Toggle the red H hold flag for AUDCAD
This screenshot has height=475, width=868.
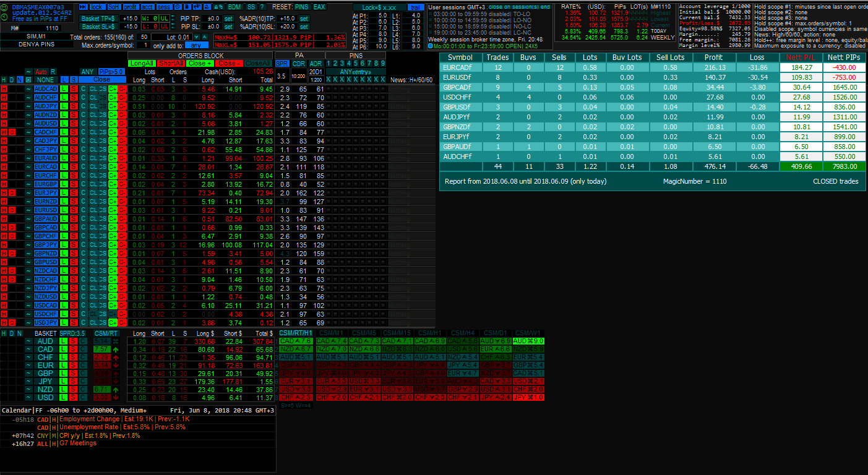[x=4, y=89]
